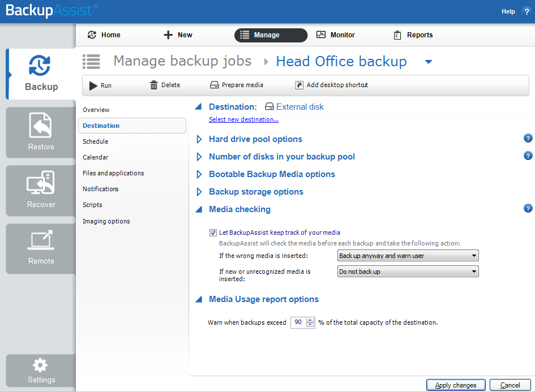Collapse the Media checking section
The height and width of the screenshot is (392, 535).
point(199,209)
